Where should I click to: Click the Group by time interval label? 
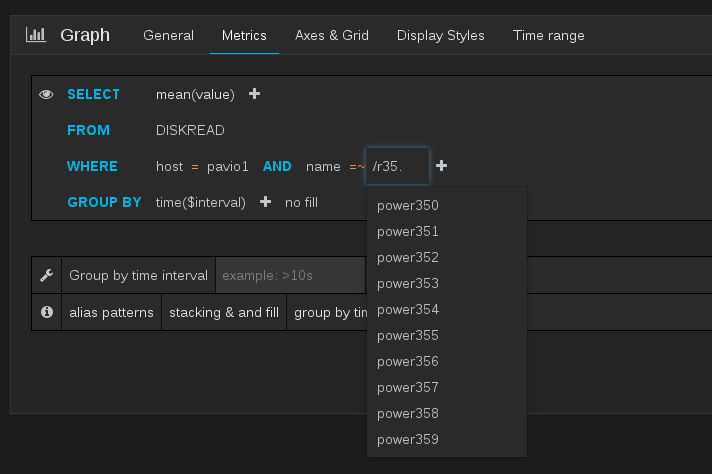[x=138, y=275]
